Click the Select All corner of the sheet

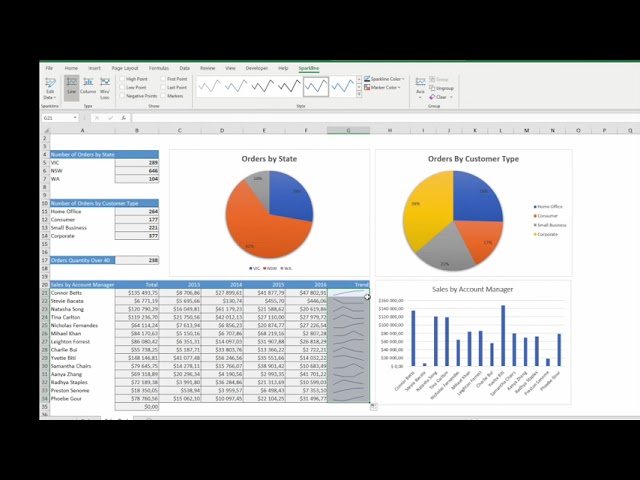(x=44, y=131)
